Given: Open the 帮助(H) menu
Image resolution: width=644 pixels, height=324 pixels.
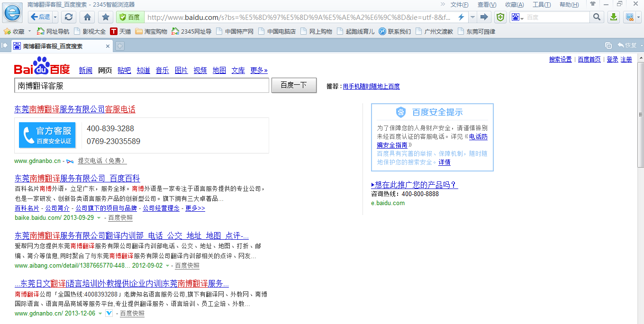Looking at the screenshot, I should 569,5.
